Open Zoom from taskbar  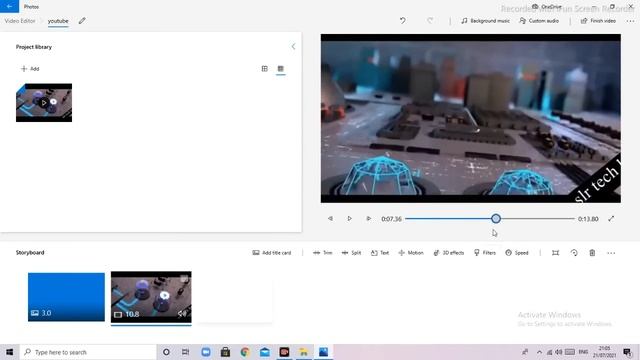(206, 352)
